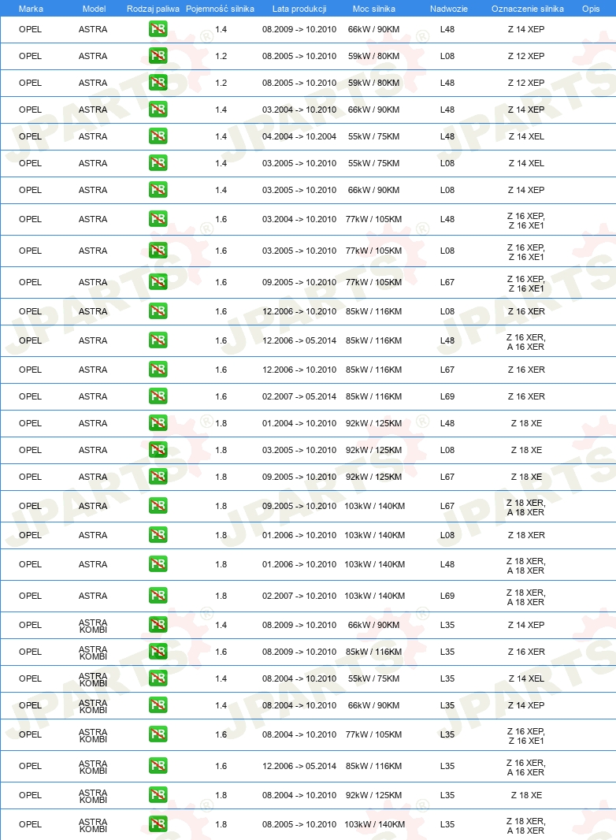The width and height of the screenshot is (616, 840).
Task: Click the fuel icon in the 1.2 L48 Z 12 XEP row
Action: pos(158,83)
